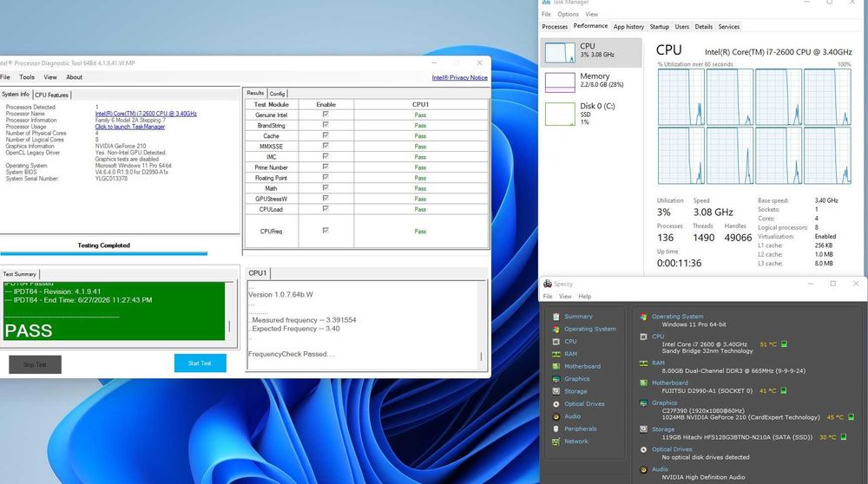The width and height of the screenshot is (868, 484).
Task: Open Storage icon in Speccy sidebar
Action: click(x=556, y=391)
